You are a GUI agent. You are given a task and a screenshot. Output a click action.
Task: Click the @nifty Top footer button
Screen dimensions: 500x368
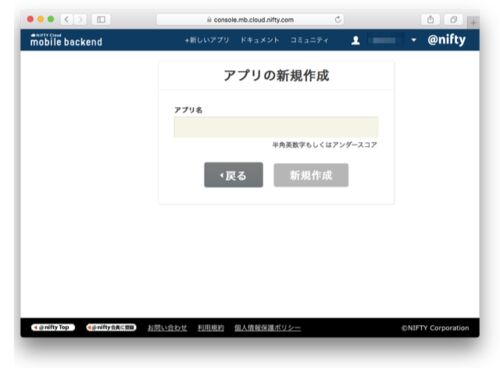53,327
